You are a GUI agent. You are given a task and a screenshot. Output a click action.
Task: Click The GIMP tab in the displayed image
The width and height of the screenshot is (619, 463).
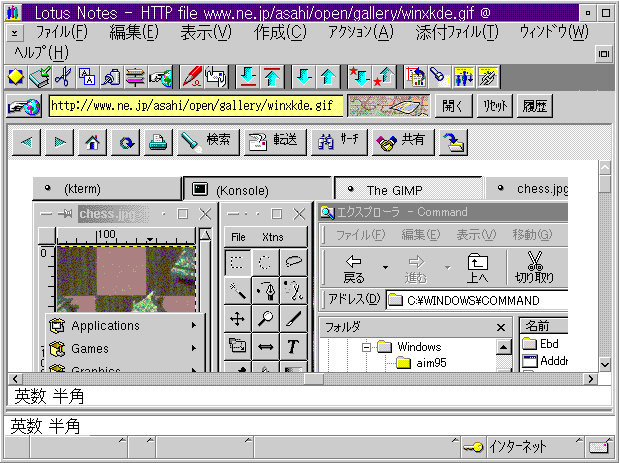(408, 190)
